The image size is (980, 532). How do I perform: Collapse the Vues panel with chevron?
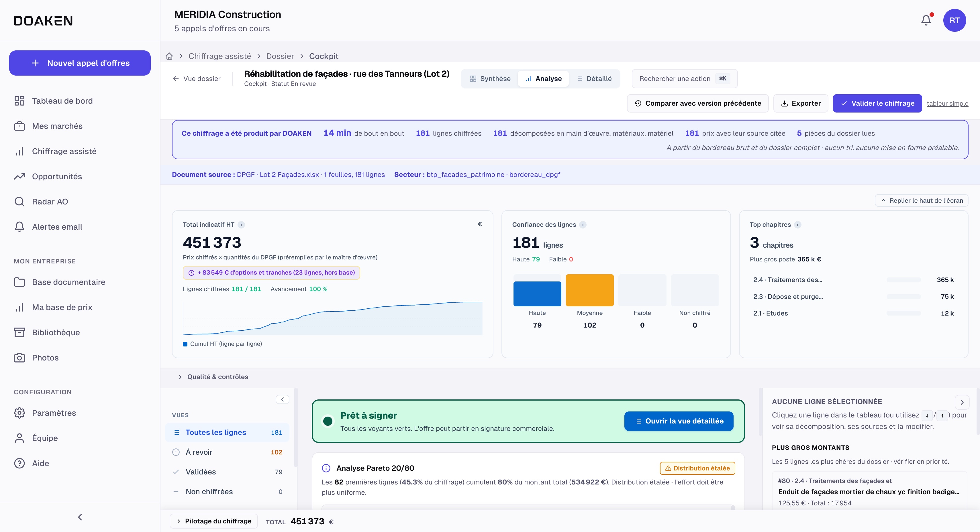[282, 399]
